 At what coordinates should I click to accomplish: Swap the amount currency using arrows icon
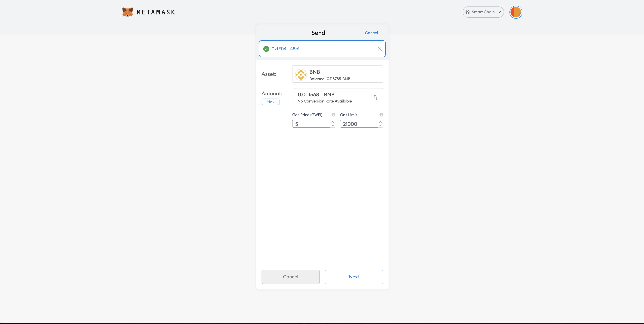pos(375,97)
